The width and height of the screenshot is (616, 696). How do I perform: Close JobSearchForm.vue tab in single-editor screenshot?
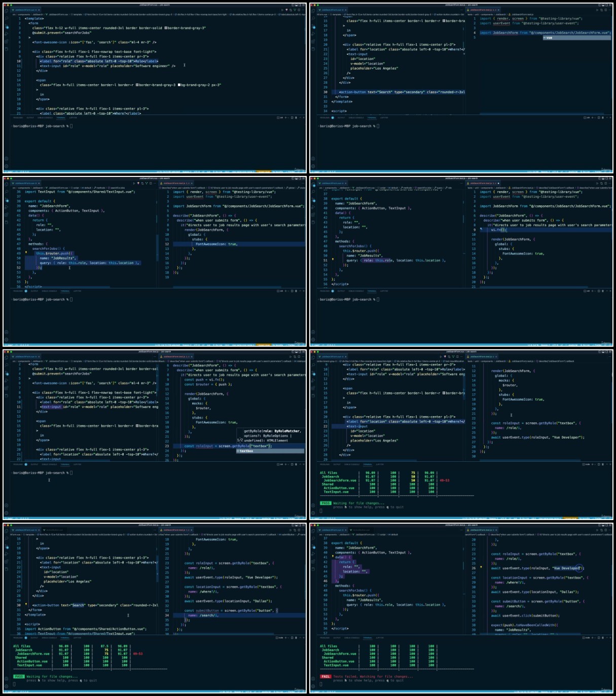pyautogui.click(x=39, y=10)
